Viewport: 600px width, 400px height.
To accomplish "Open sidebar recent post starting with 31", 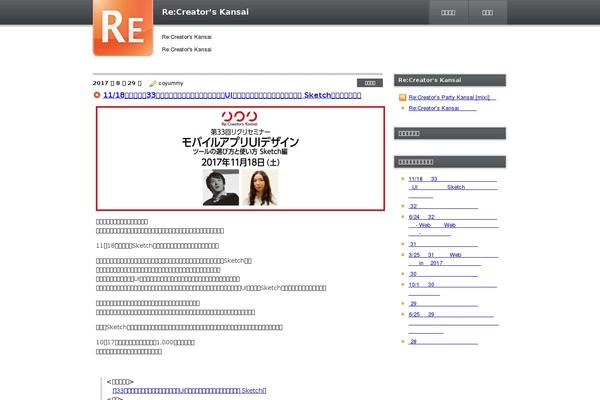I will [443, 244].
